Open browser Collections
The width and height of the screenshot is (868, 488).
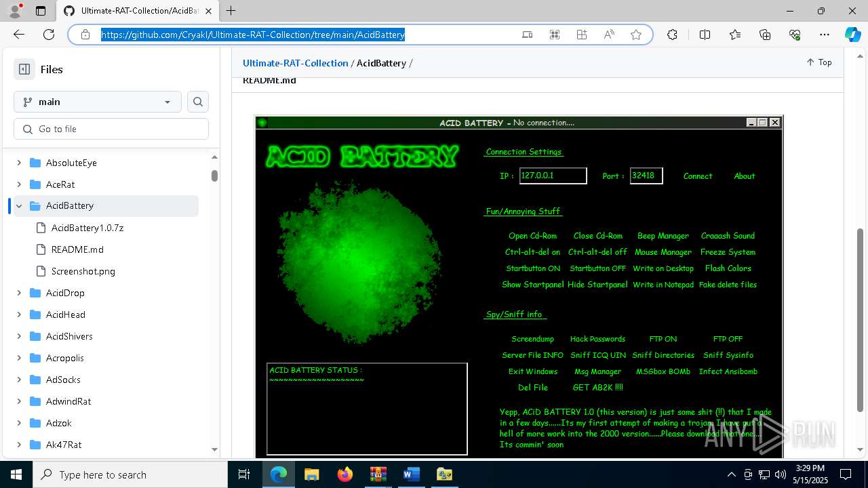[765, 35]
